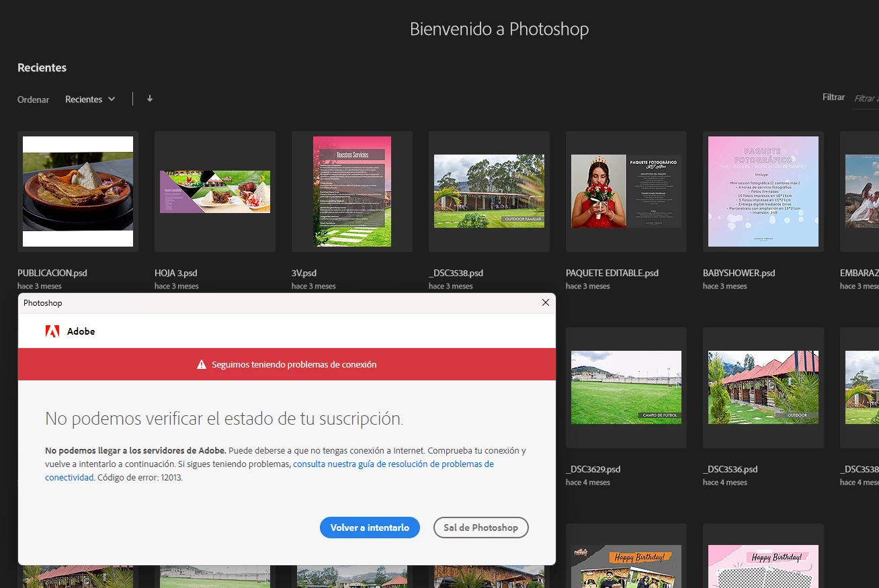Image resolution: width=879 pixels, height=588 pixels.
Task: Click the Ordenar label
Action: pos(34,99)
